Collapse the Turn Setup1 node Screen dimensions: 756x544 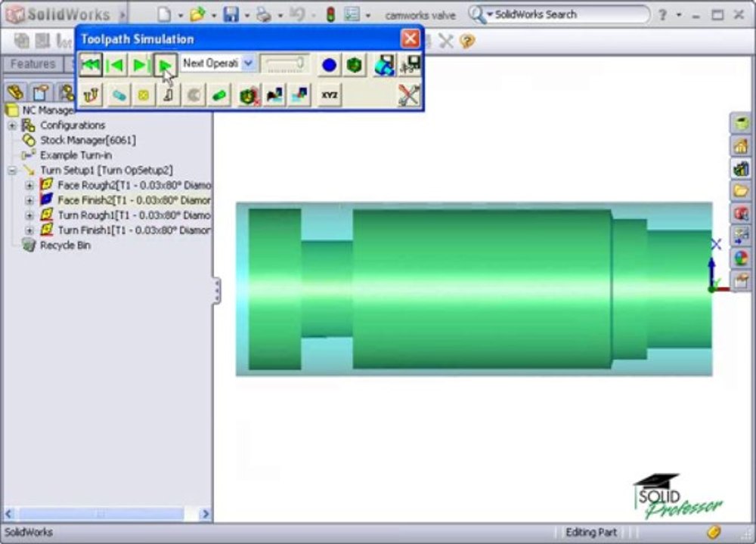click(13, 171)
